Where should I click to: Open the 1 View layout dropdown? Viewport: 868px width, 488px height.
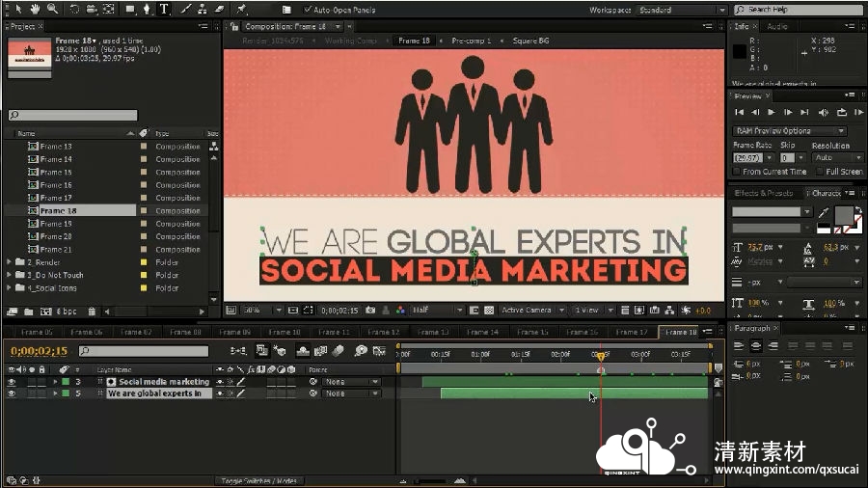[x=593, y=311]
